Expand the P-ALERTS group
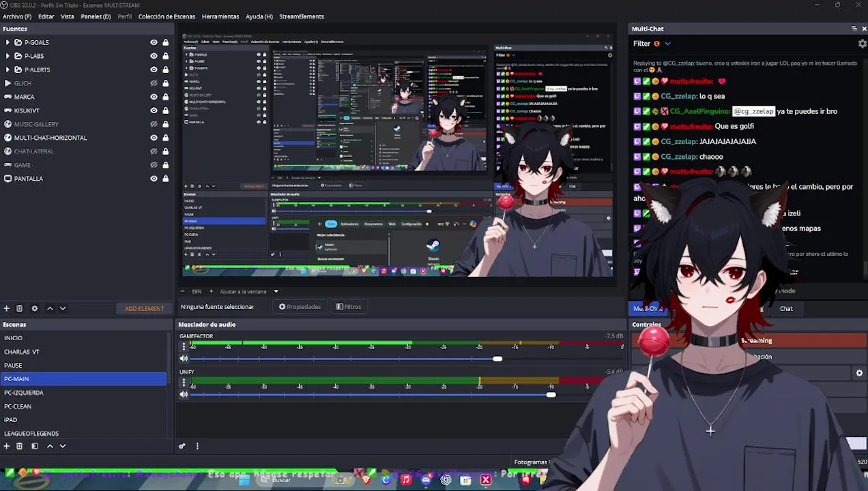Screen dimensions: 868x491 click(x=8, y=70)
